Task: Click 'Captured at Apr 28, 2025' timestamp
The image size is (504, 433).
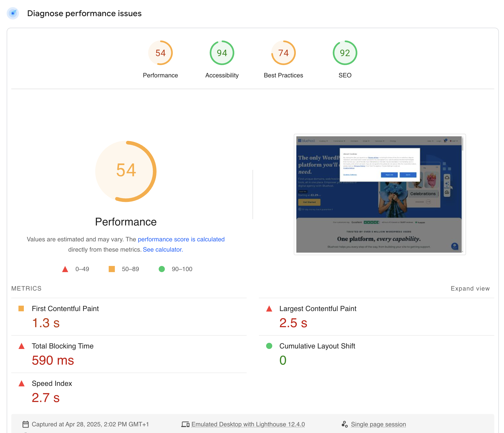Action: tap(90, 424)
